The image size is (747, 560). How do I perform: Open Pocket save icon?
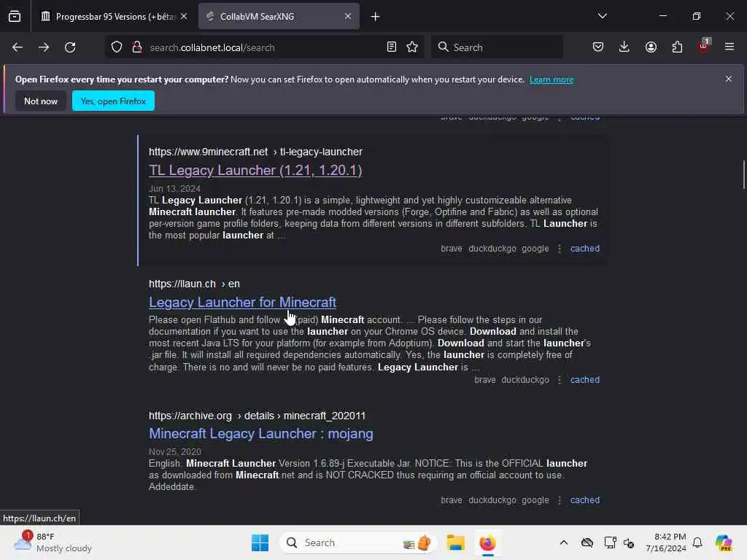click(598, 47)
